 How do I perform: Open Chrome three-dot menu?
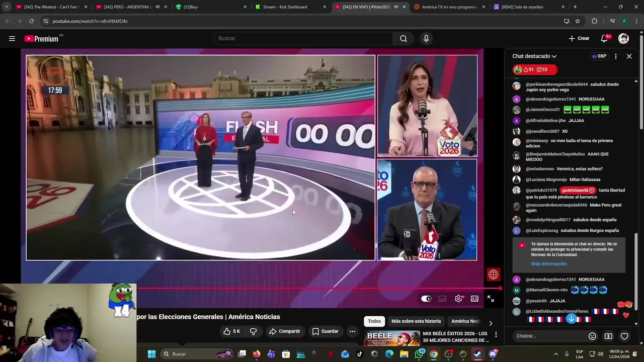tap(637, 21)
